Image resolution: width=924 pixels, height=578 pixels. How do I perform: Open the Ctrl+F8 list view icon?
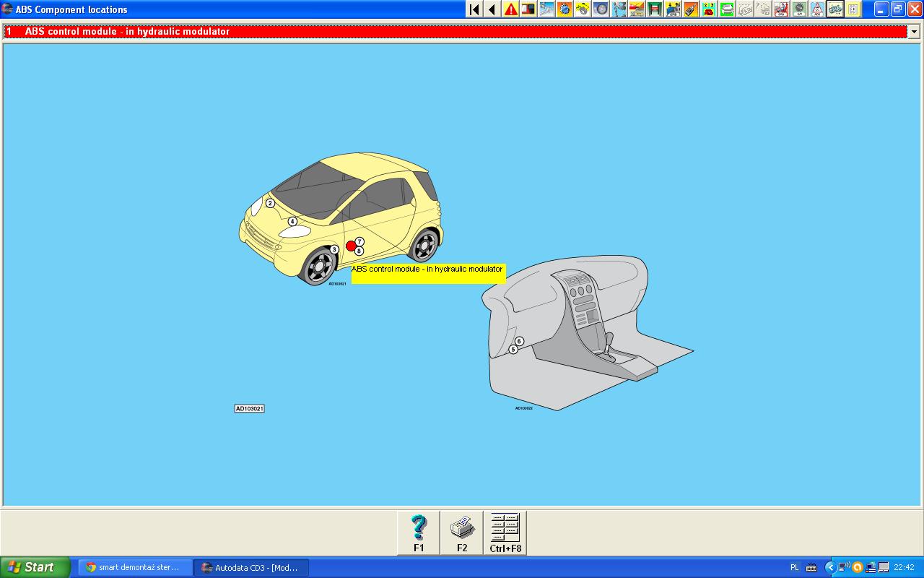pos(505,533)
